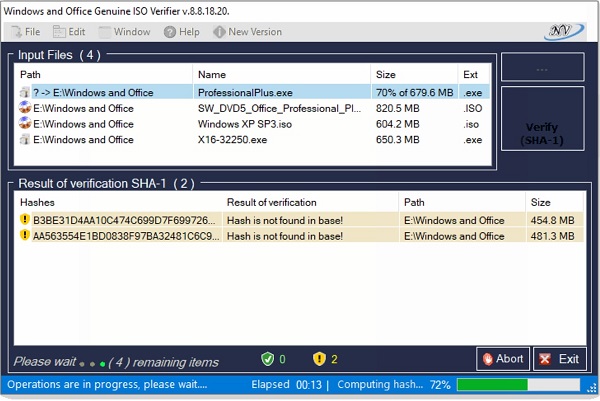The height and width of the screenshot is (401, 600).
Task: Open the Edit menu
Action: 69,32
